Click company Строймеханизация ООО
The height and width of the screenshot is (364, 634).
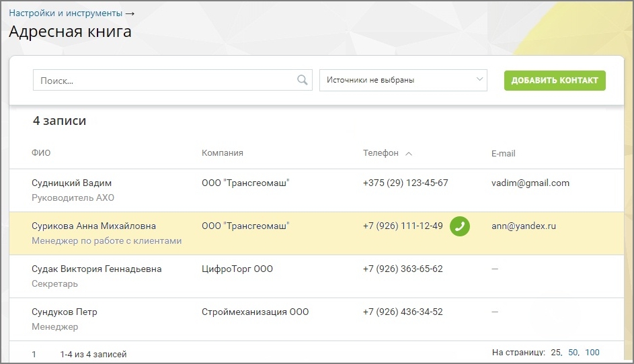click(x=255, y=312)
